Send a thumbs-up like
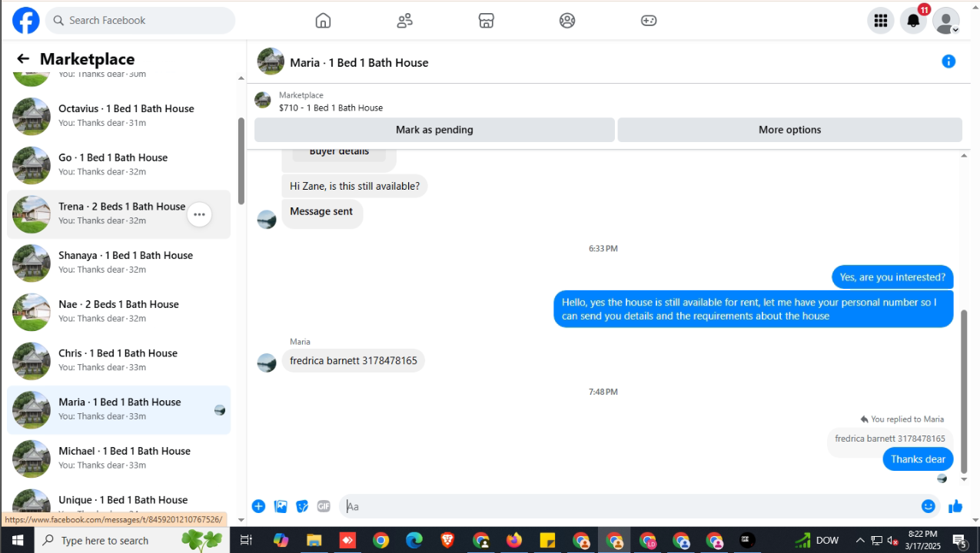The width and height of the screenshot is (980, 553). point(955,506)
